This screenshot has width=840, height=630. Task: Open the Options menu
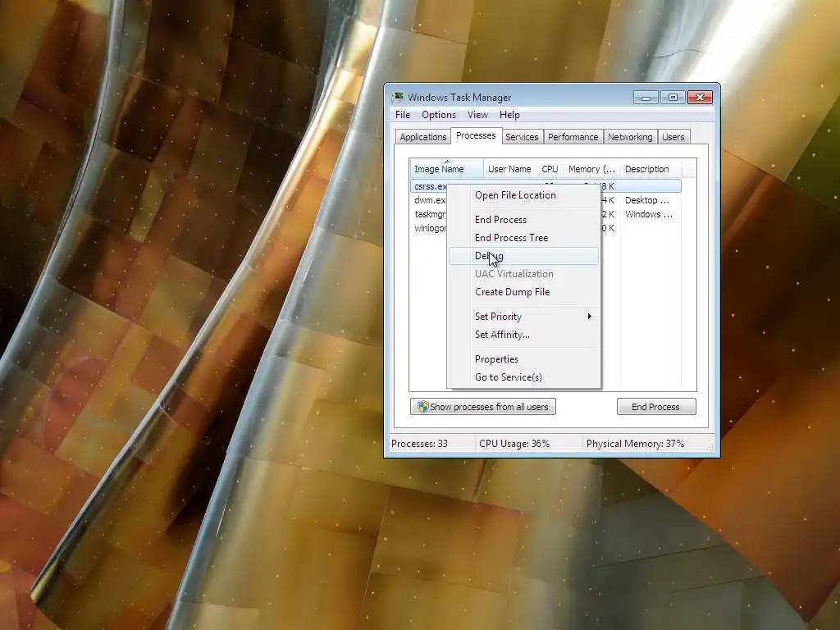coord(439,115)
